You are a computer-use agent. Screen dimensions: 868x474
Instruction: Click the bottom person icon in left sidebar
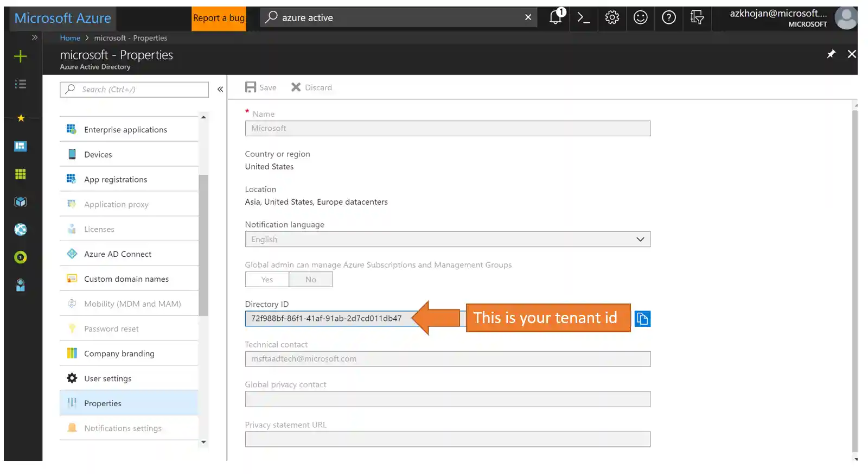click(21, 285)
